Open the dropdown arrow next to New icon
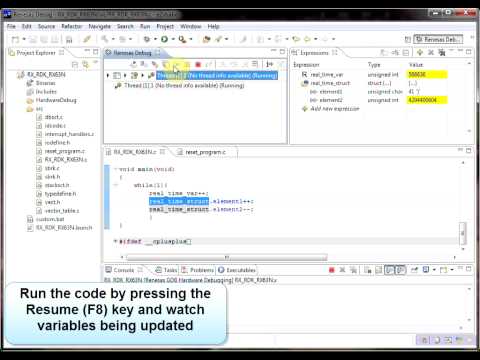Viewport: 480px width, 360px height. coord(24,39)
